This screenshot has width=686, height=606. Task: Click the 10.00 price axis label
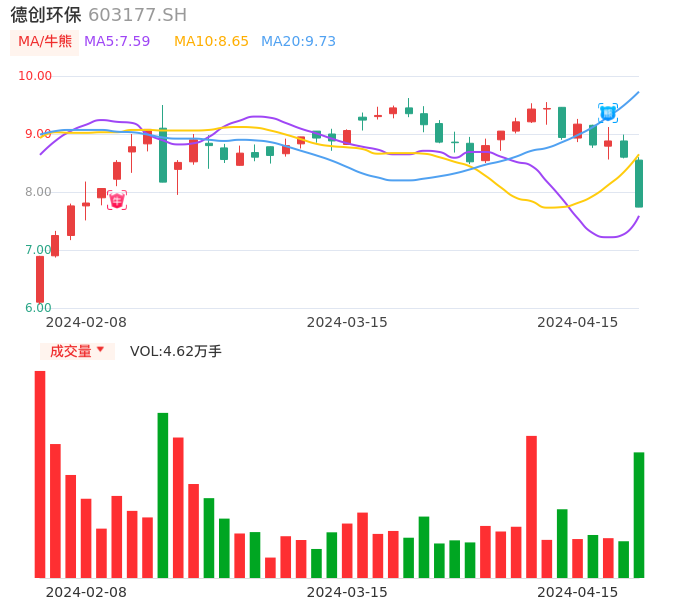click(35, 76)
